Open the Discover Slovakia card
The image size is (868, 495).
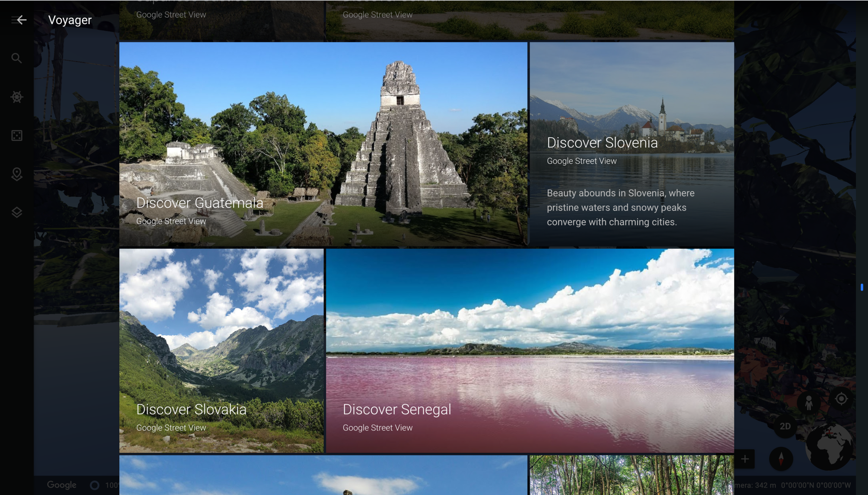click(x=222, y=351)
